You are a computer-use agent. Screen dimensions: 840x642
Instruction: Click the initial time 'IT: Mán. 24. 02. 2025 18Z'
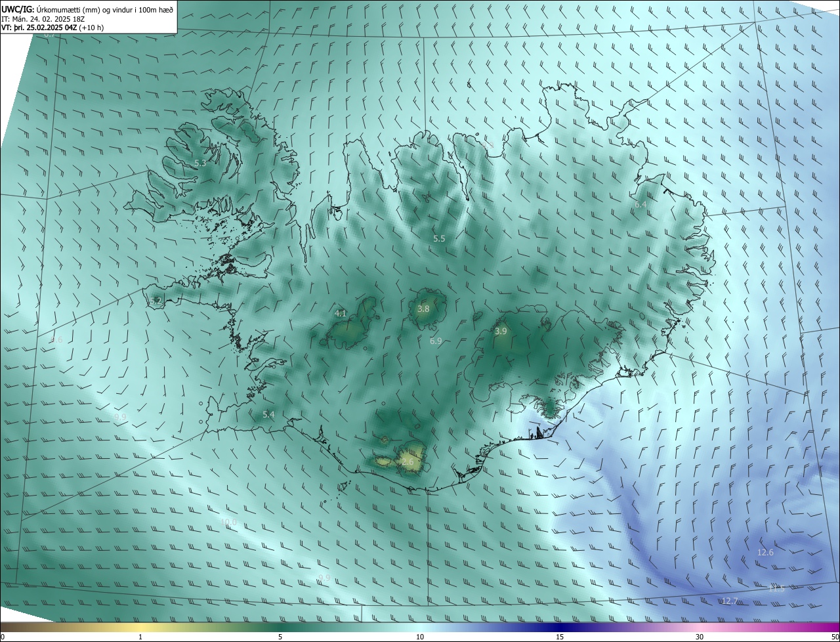tap(43, 19)
